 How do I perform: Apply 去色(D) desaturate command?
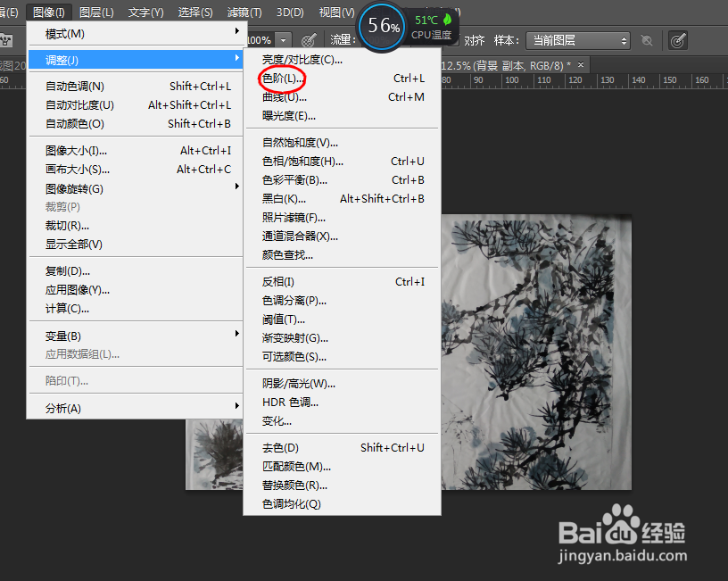click(343, 448)
